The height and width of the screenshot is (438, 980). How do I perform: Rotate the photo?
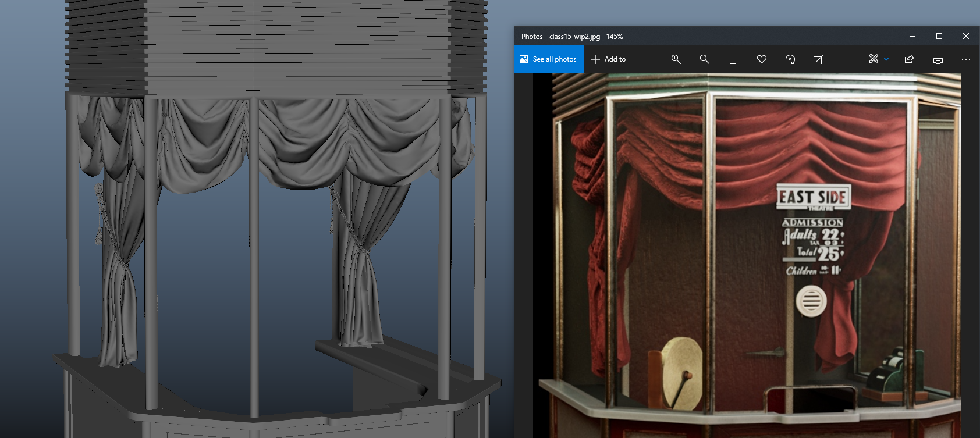[790, 59]
